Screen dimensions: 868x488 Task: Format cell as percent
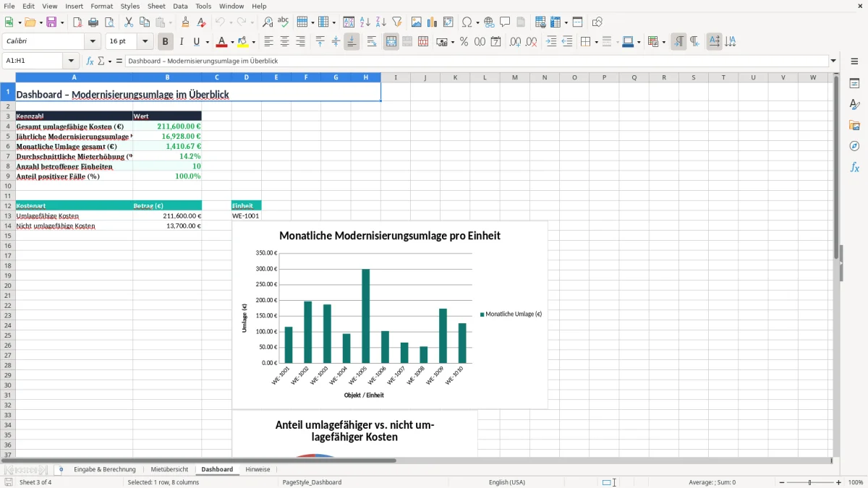click(x=464, y=42)
